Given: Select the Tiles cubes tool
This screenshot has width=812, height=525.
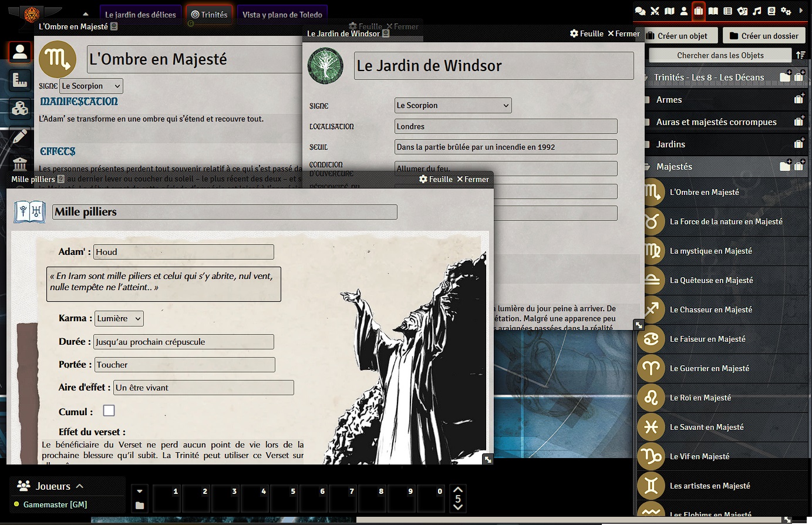Looking at the screenshot, I should 20,109.
